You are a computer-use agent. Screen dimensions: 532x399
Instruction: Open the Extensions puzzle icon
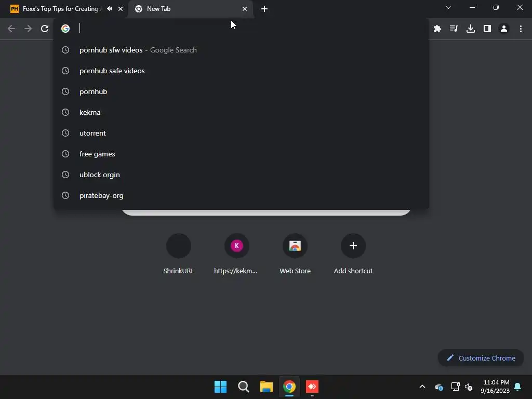click(437, 29)
